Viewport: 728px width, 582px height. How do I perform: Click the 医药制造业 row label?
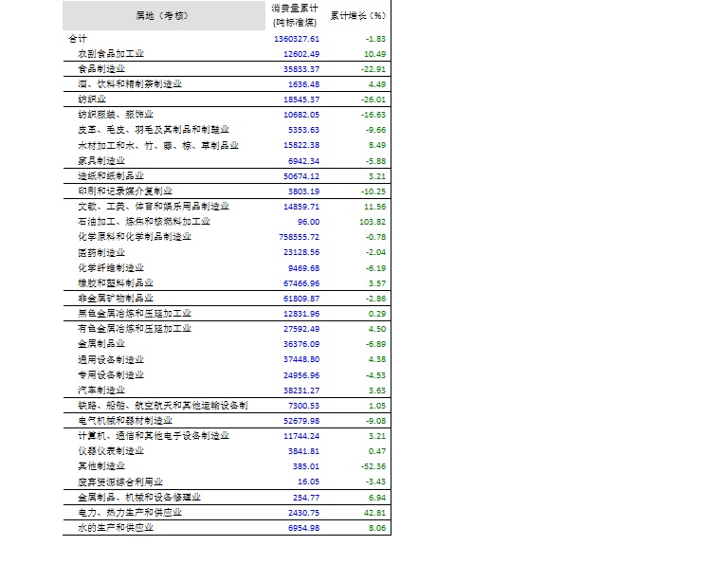coord(101,253)
